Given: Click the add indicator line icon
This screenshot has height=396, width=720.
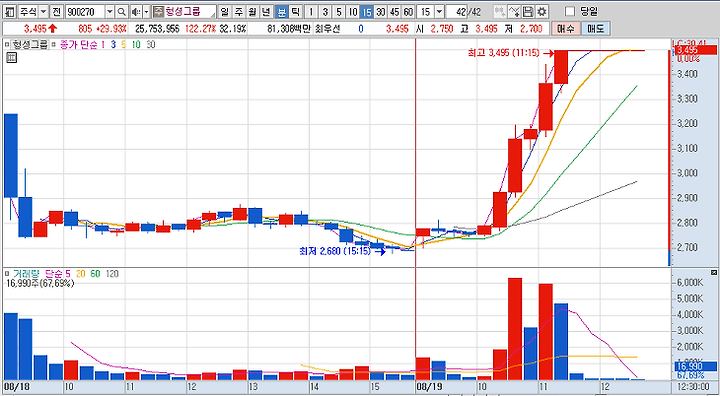Looking at the screenshot, I should point(514,11).
